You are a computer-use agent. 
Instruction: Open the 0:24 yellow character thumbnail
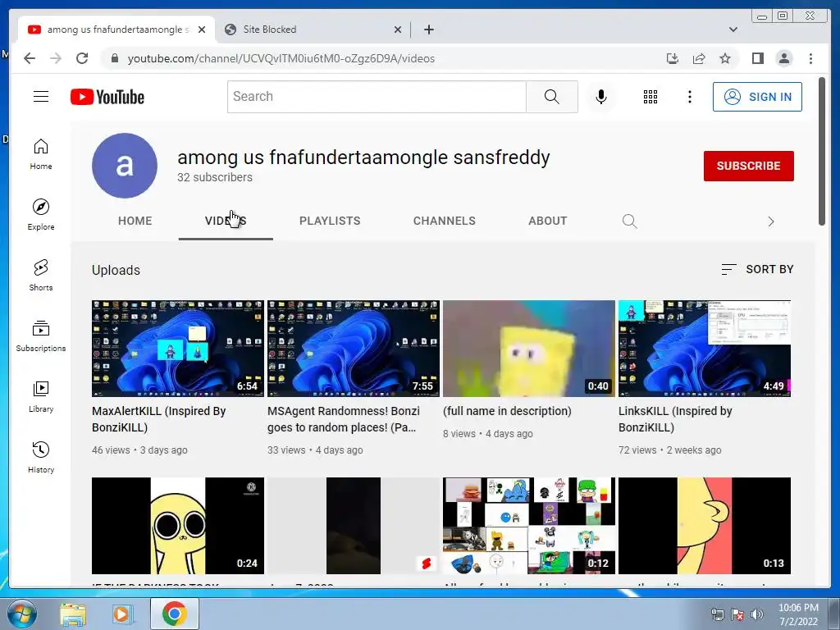[178, 526]
